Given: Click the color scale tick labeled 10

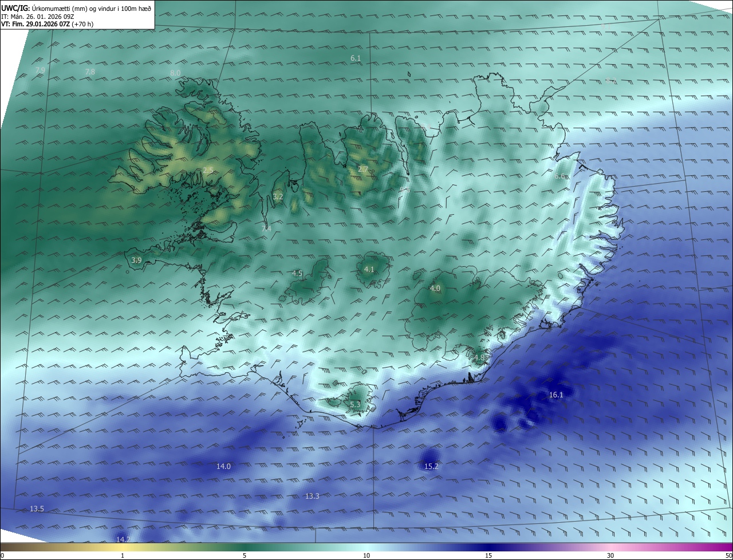Looking at the screenshot, I should pos(366,555).
